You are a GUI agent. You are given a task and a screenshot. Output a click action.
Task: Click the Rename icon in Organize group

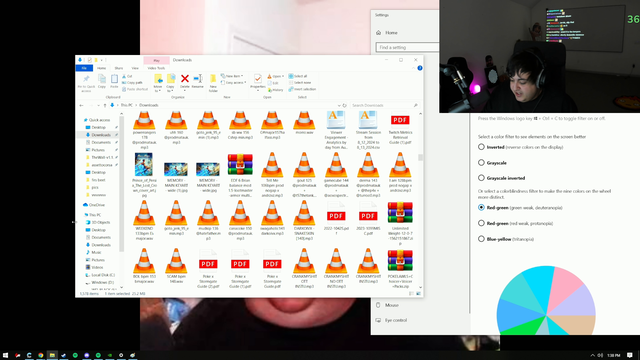pyautogui.click(x=198, y=78)
